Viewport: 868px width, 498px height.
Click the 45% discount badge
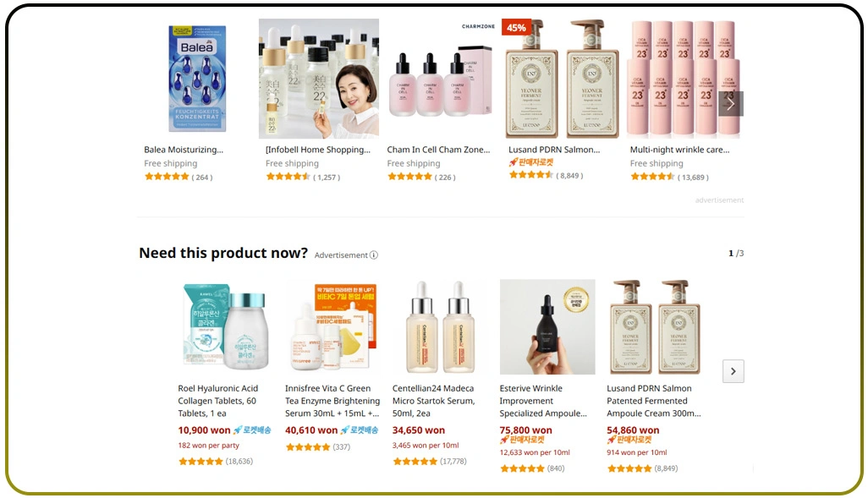click(516, 27)
